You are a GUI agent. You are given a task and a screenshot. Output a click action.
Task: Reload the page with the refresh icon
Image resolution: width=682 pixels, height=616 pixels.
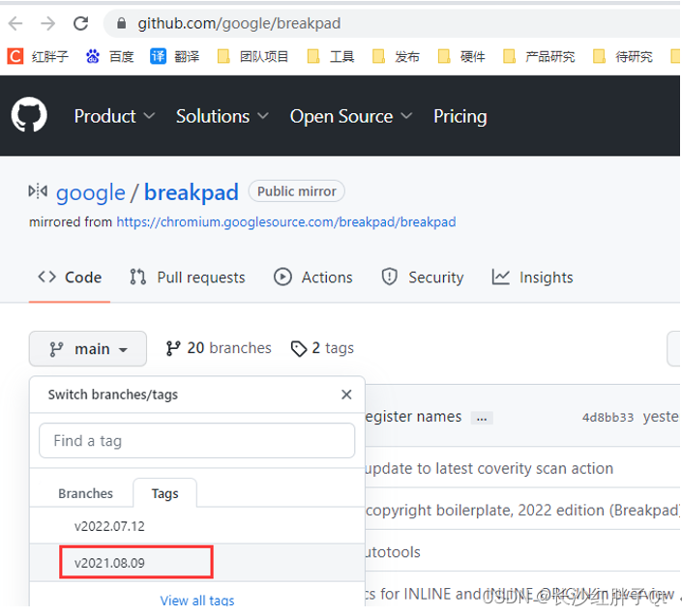pos(81,23)
